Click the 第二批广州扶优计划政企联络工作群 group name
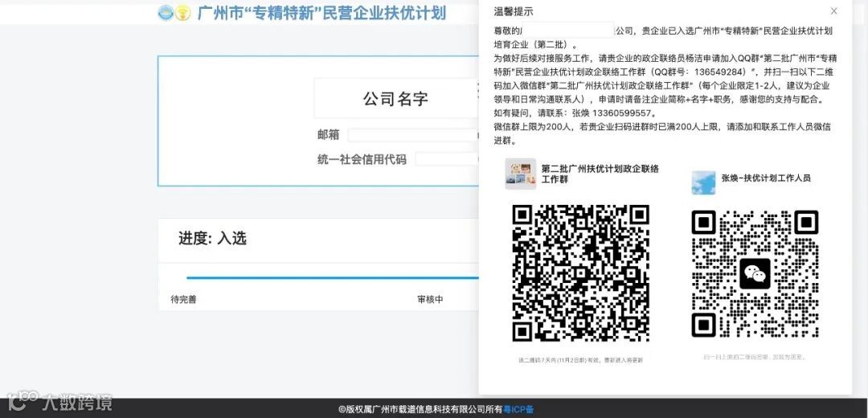868x418 pixels. (x=600, y=174)
